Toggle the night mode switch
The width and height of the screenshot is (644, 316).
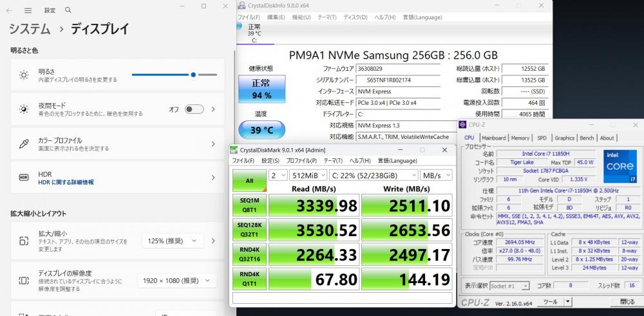click(x=194, y=109)
